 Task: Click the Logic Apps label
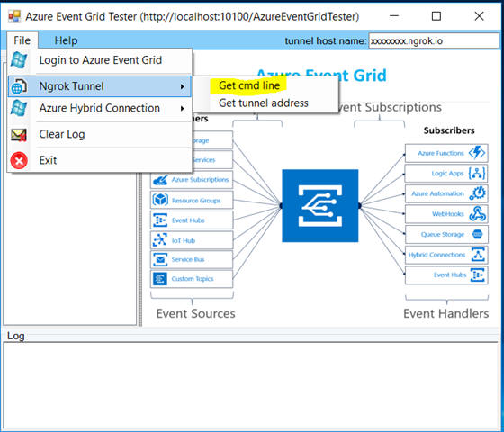447,174
